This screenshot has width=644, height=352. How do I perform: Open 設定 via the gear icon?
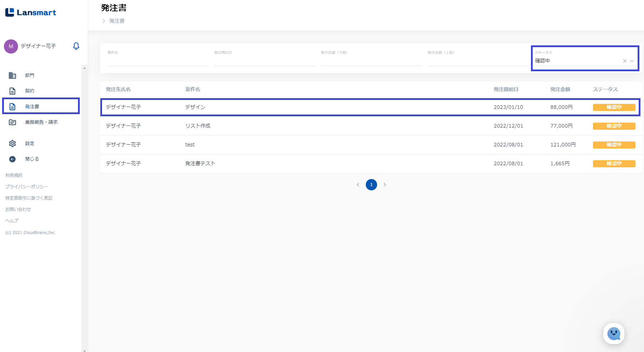[12, 144]
